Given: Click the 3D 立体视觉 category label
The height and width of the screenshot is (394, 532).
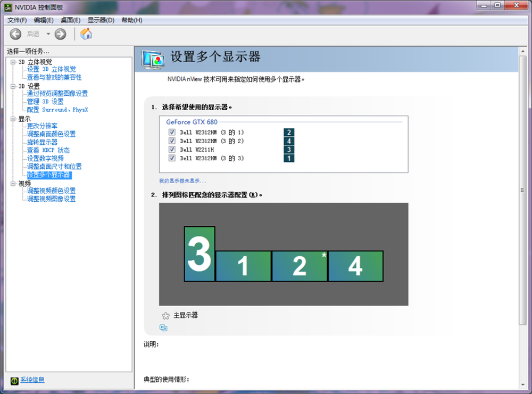Looking at the screenshot, I should [x=35, y=62].
